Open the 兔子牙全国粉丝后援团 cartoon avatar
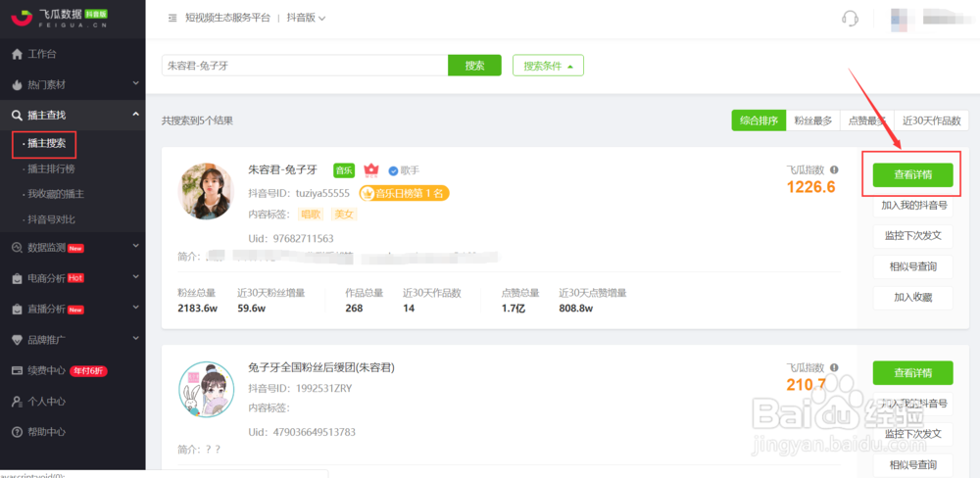This screenshot has height=478, width=980. (206, 389)
